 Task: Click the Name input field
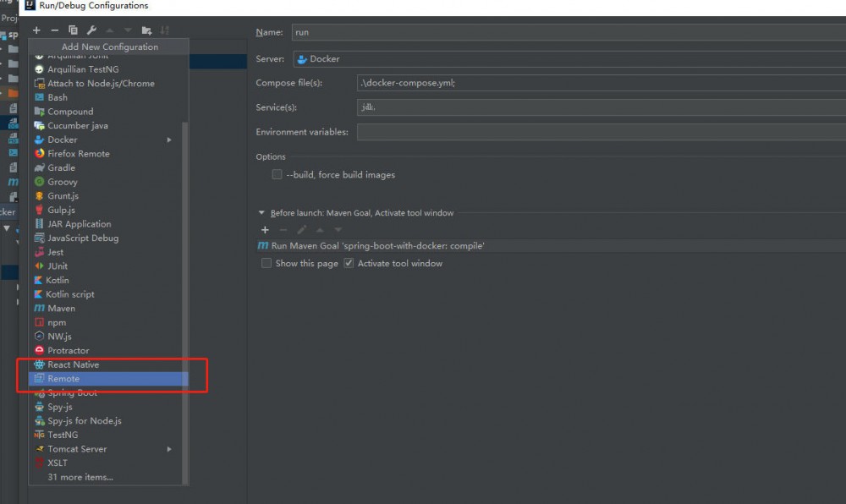coord(569,32)
